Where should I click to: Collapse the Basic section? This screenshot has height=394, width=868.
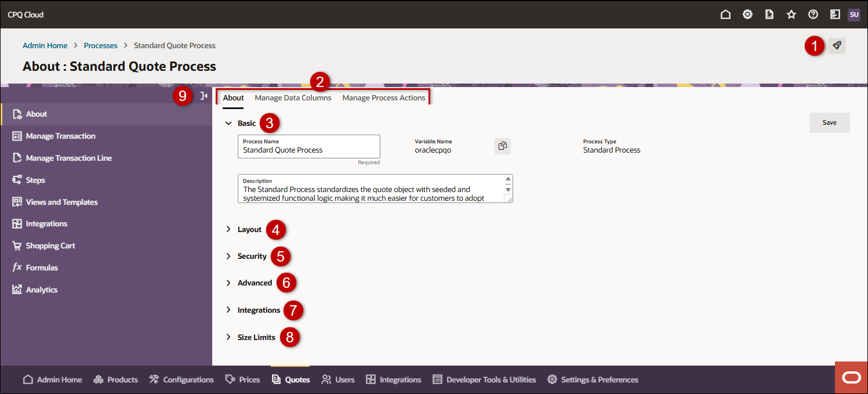click(x=228, y=123)
